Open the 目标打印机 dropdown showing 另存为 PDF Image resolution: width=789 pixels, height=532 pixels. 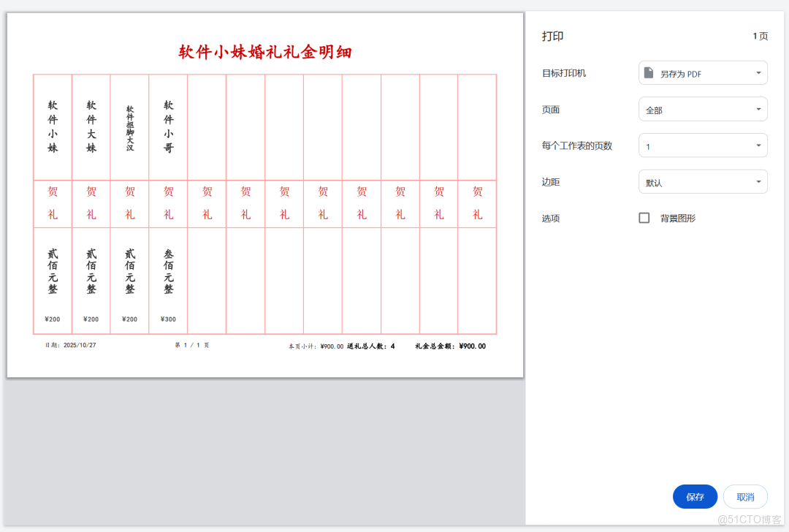point(702,72)
